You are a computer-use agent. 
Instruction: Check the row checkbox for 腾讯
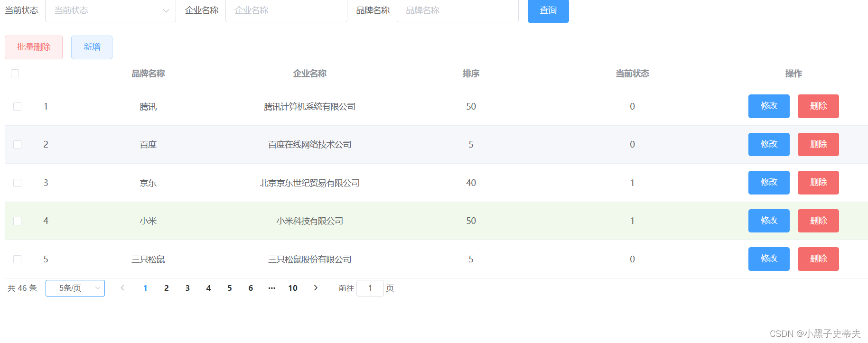click(18, 106)
